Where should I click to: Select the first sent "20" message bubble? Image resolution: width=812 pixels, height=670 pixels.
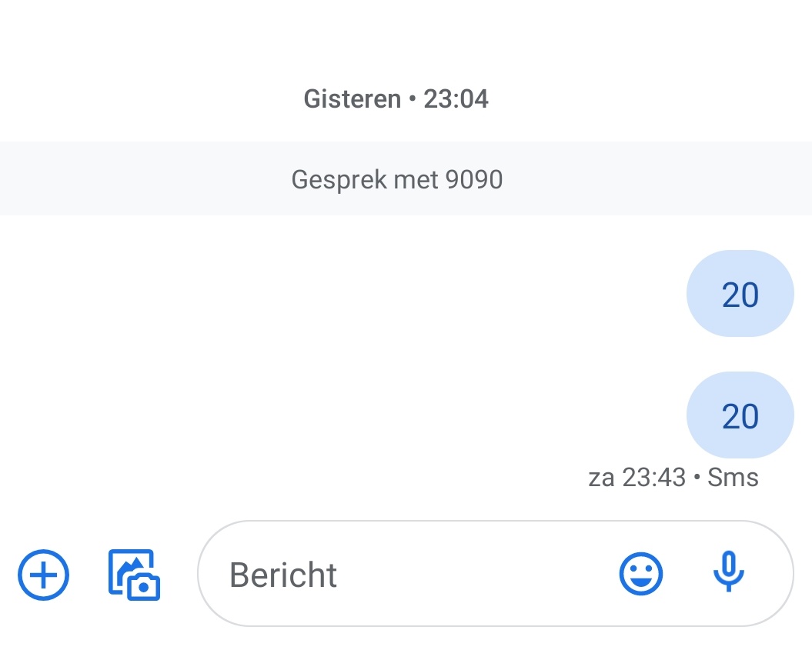click(740, 294)
